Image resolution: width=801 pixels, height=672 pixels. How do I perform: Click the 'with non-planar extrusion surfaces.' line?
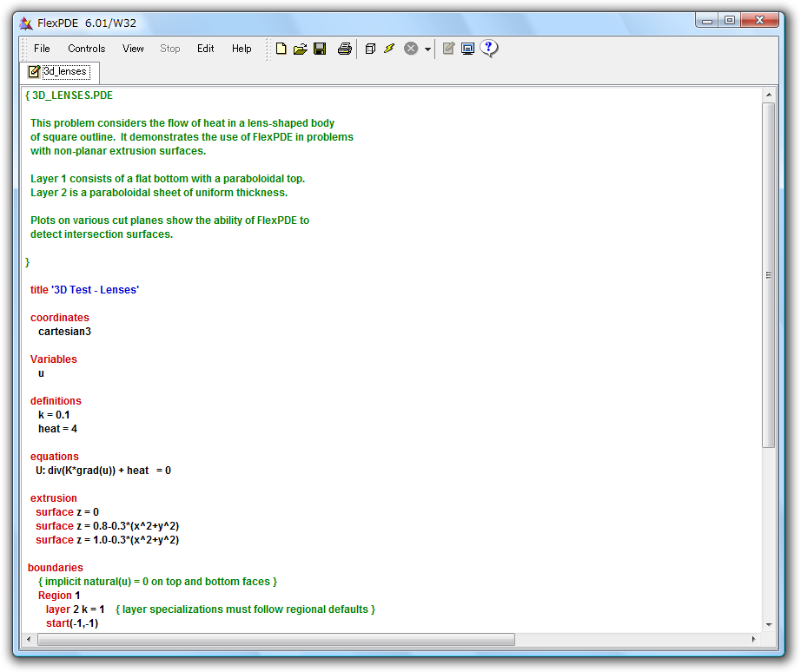tap(118, 151)
